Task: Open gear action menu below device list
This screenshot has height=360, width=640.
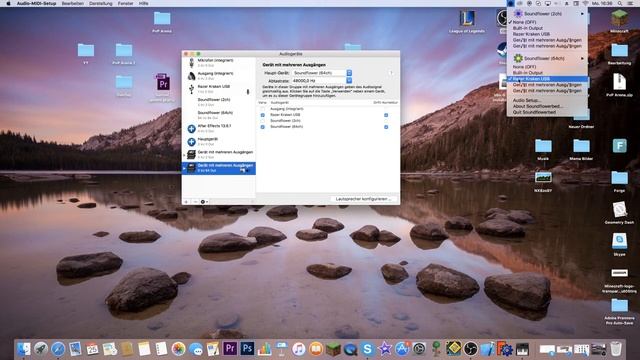Action: pos(204,202)
